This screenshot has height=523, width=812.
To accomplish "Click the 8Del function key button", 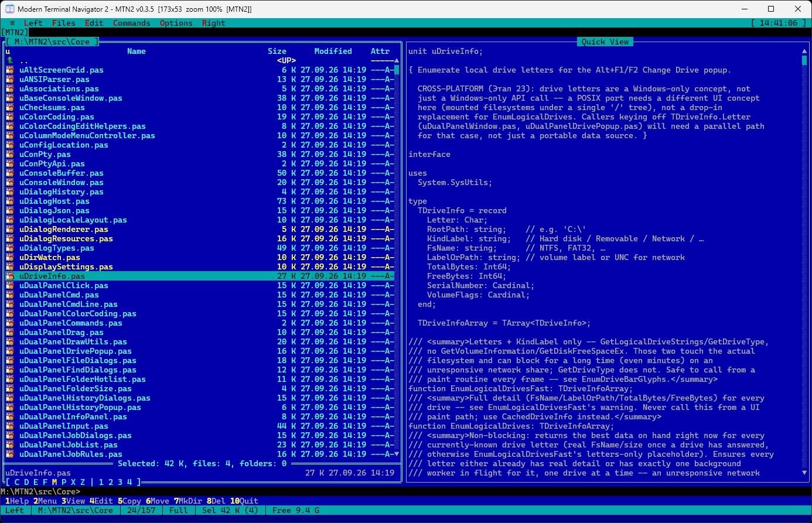I will click(x=216, y=501).
